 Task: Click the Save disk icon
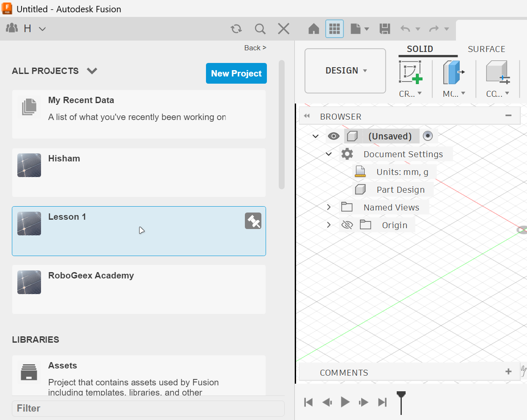384,29
